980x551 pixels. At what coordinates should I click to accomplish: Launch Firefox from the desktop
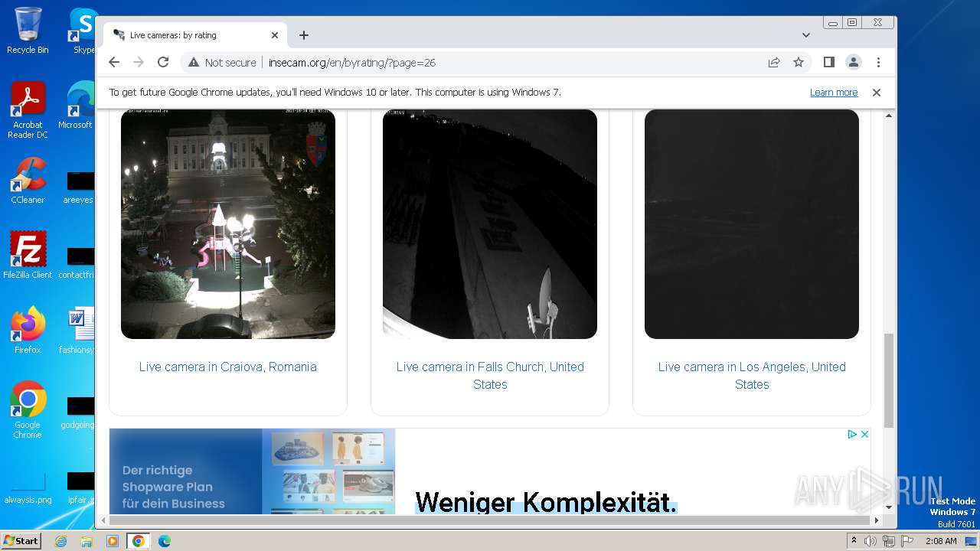[28, 330]
